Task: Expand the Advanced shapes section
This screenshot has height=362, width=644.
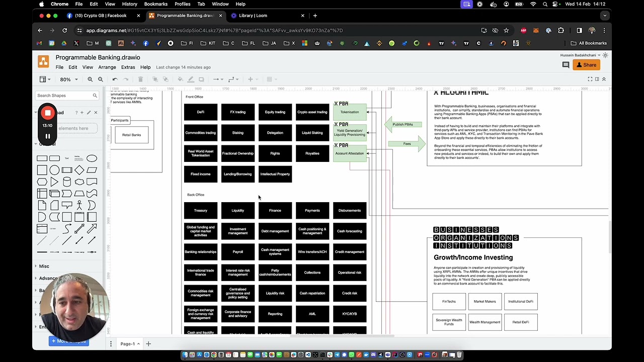Action: 48,279
